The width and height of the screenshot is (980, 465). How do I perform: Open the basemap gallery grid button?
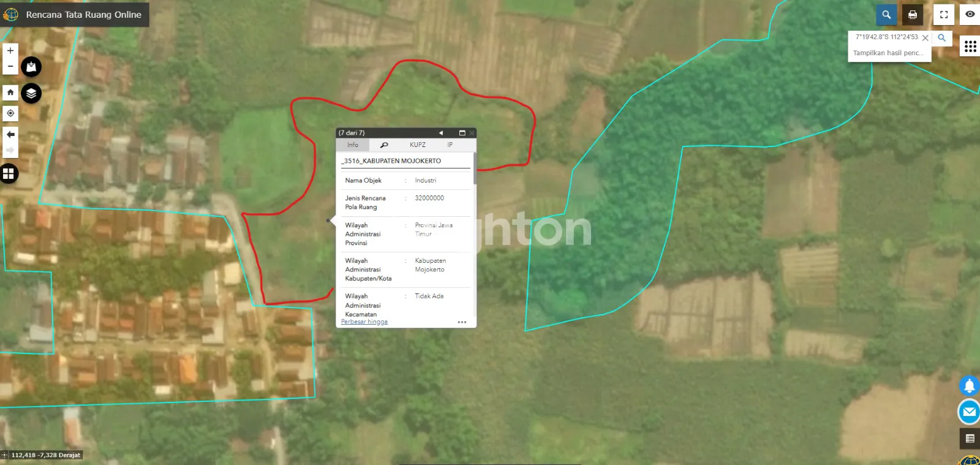click(x=9, y=174)
